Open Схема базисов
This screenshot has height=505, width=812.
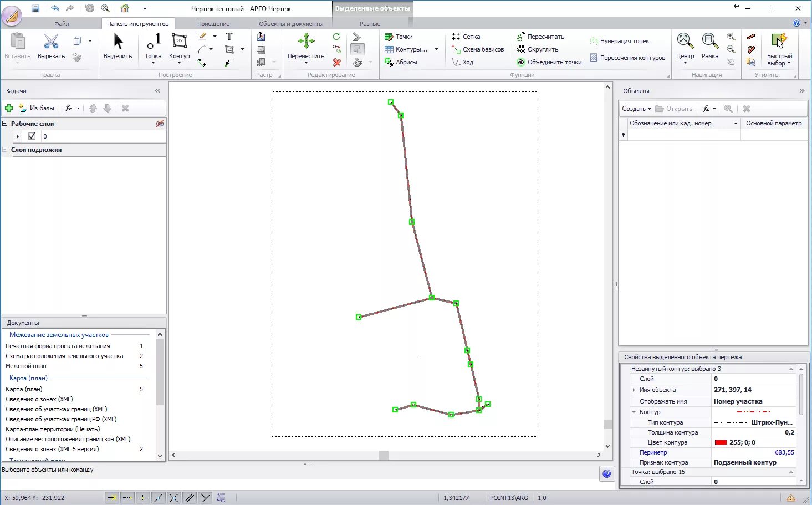pos(477,49)
